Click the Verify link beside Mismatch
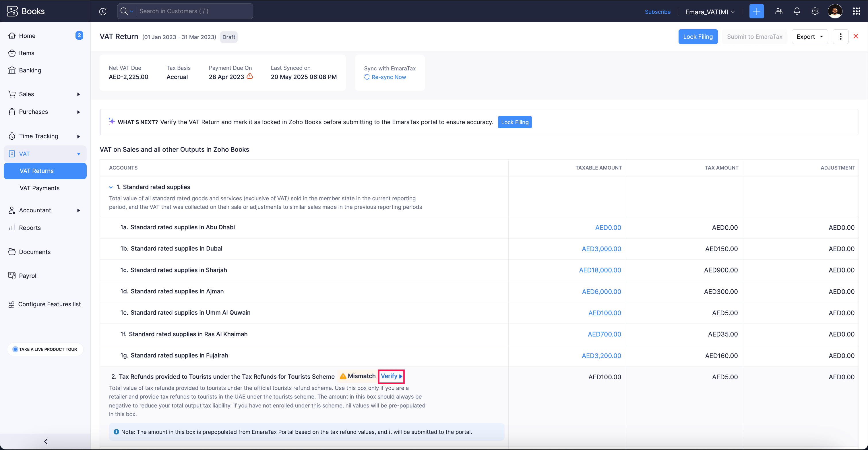Image resolution: width=868 pixels, height=450 pixels. tap(391, 376)
